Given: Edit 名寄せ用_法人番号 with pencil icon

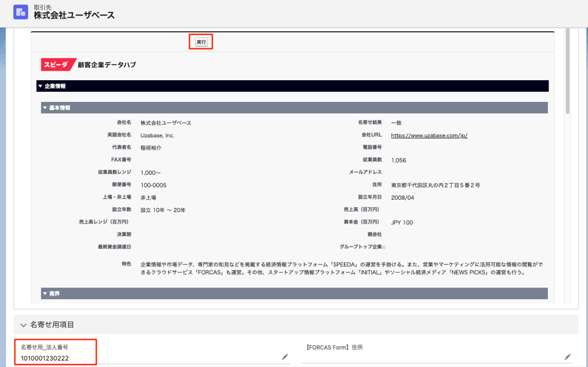Looking at the screenshot, I should point(285,357).
